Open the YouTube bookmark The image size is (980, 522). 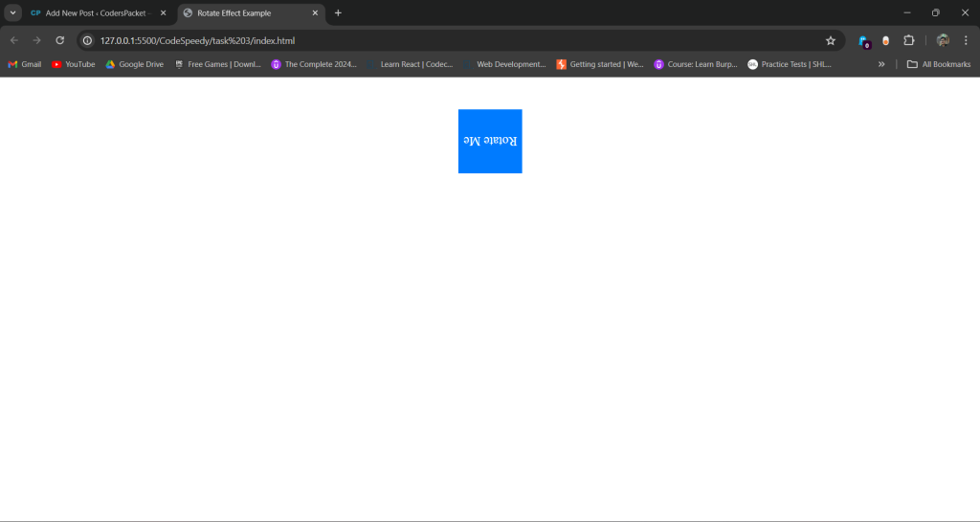[74, 64]
